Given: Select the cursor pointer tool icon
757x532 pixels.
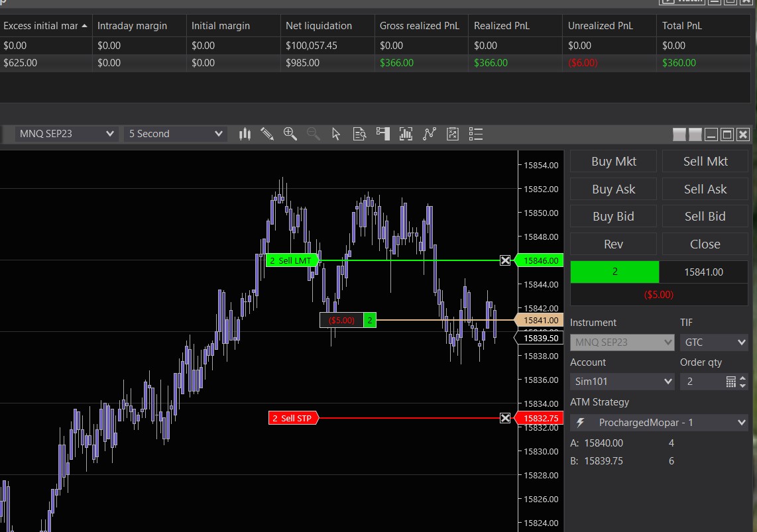Looking at the screenshot, I should coord(336,134).
